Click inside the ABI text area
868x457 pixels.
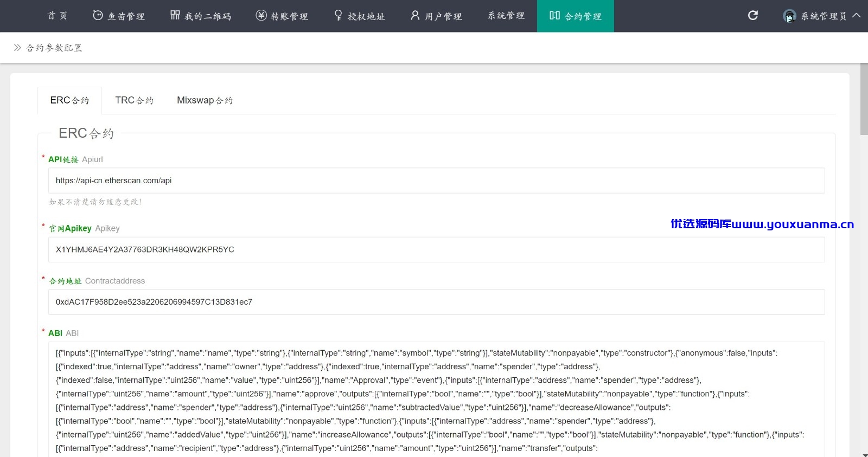[x=437, y=400]
